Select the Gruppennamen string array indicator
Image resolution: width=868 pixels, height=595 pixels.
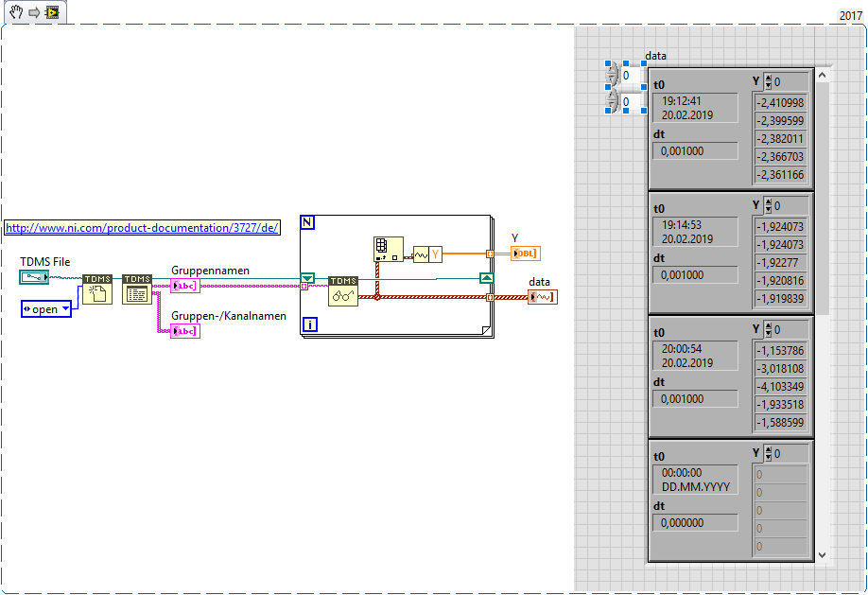(185, 286)
